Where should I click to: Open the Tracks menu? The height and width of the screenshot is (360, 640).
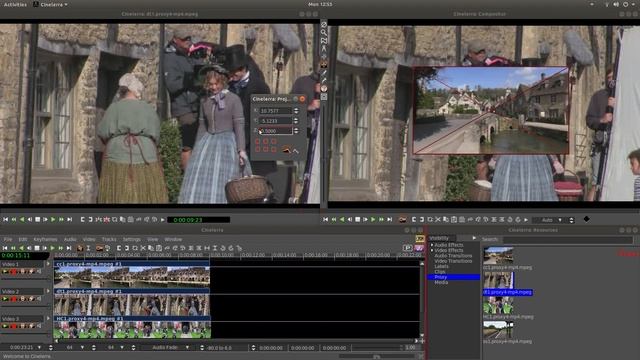tap(109, 239)
